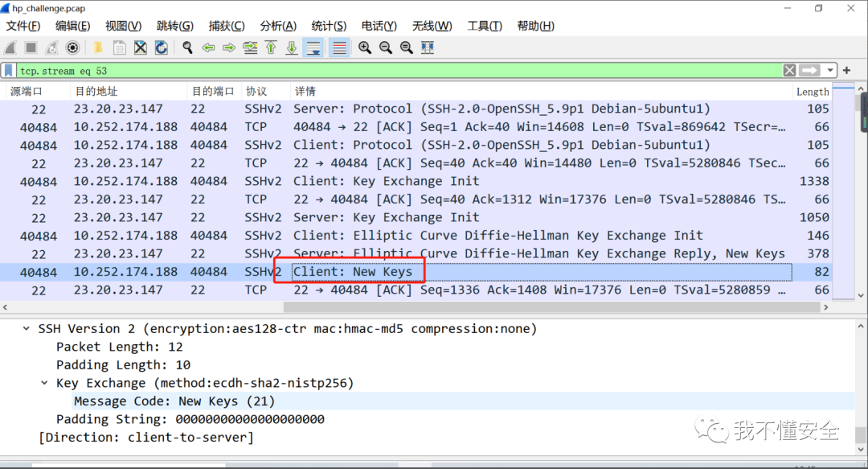Click the filter bookmark icon
Screen dimensions: 868x469
(8, 71)
